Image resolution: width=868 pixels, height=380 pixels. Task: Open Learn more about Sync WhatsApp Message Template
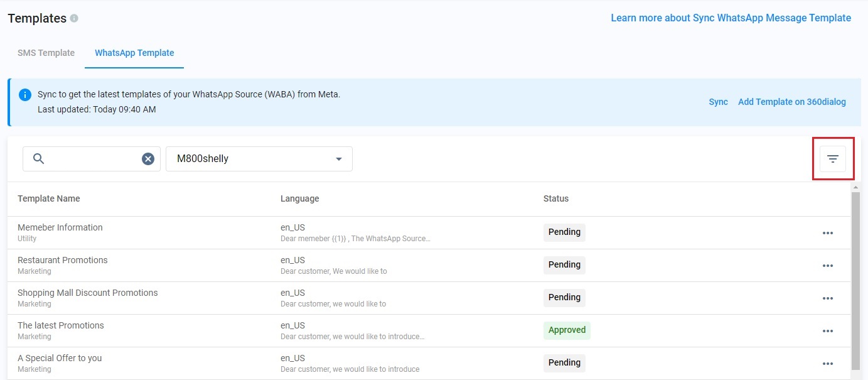[731, 18]
